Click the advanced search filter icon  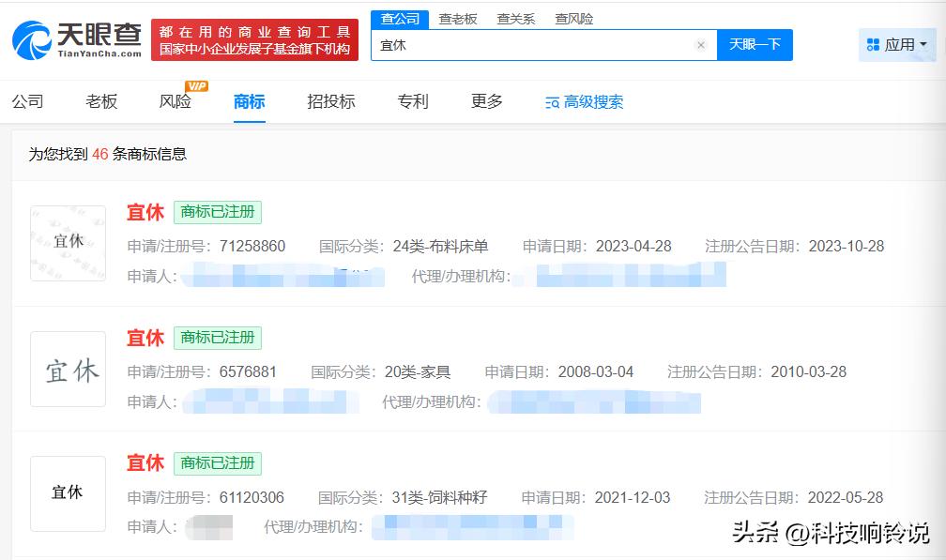[x=552, y=103]
